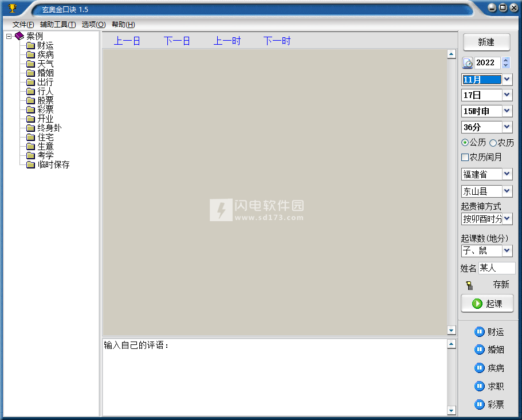Click the year field showing 2022

[x=488, y=62]
